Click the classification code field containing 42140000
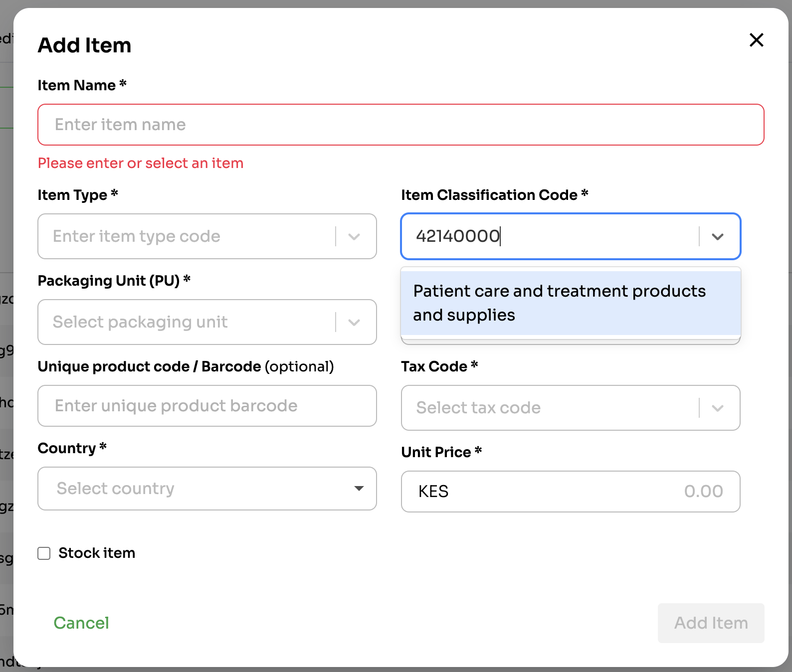 [549, 236]
